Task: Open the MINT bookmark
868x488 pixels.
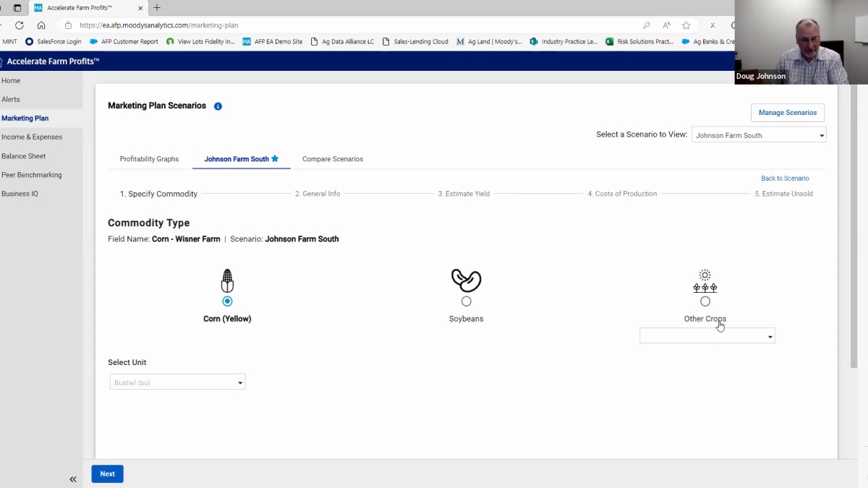Action: [x=9, y=41]
